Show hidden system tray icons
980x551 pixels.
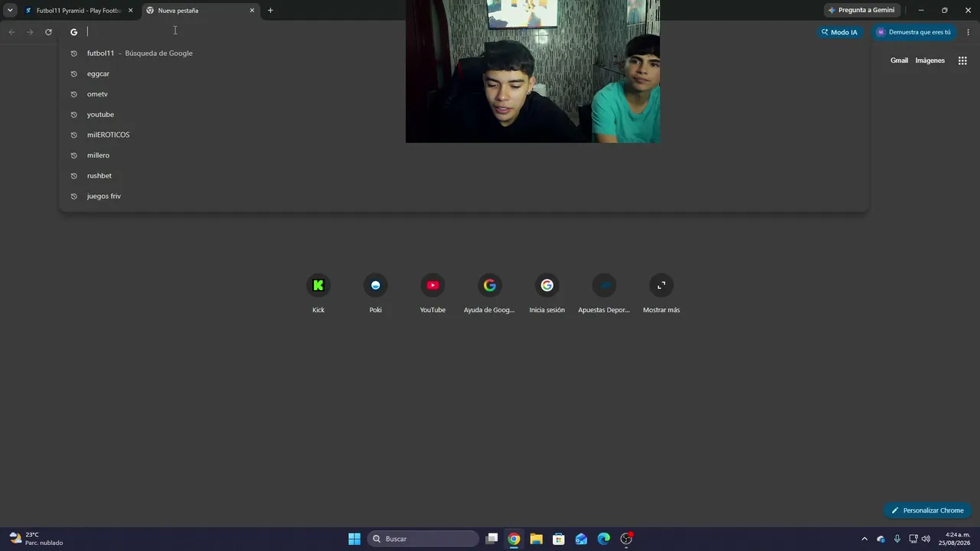(864, 539)
